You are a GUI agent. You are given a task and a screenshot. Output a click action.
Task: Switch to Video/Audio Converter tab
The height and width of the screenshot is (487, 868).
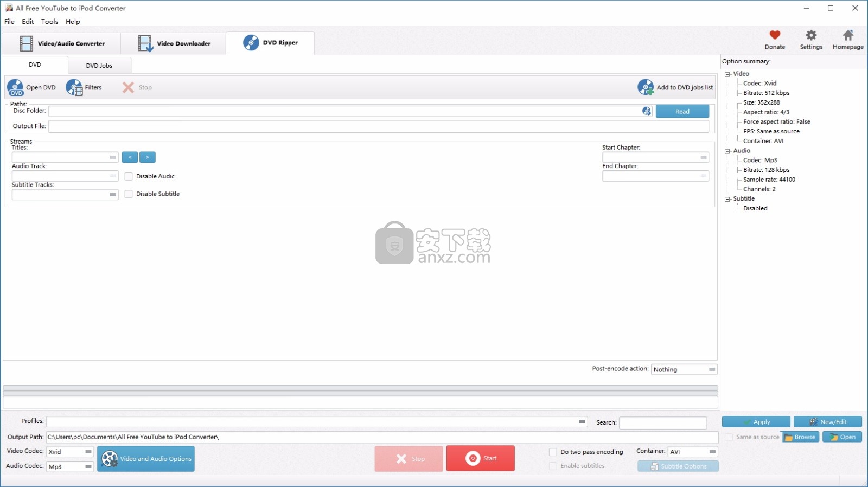(61, 43)
